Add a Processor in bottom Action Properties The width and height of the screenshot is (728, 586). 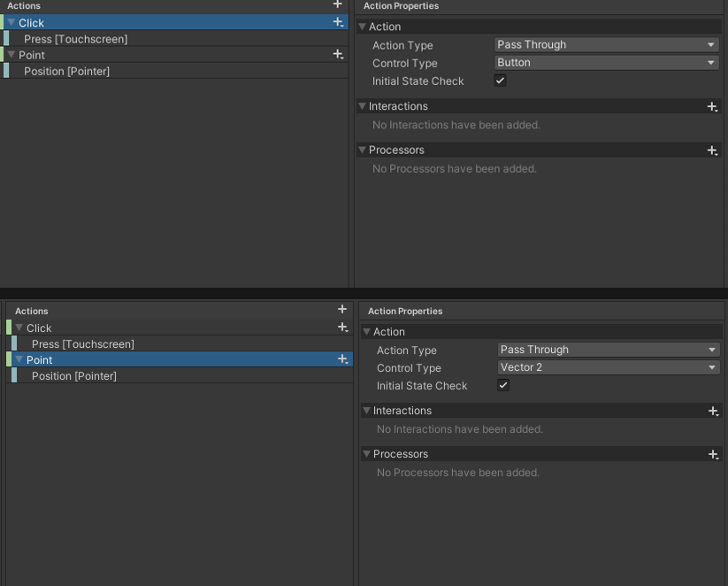[714, 454]
